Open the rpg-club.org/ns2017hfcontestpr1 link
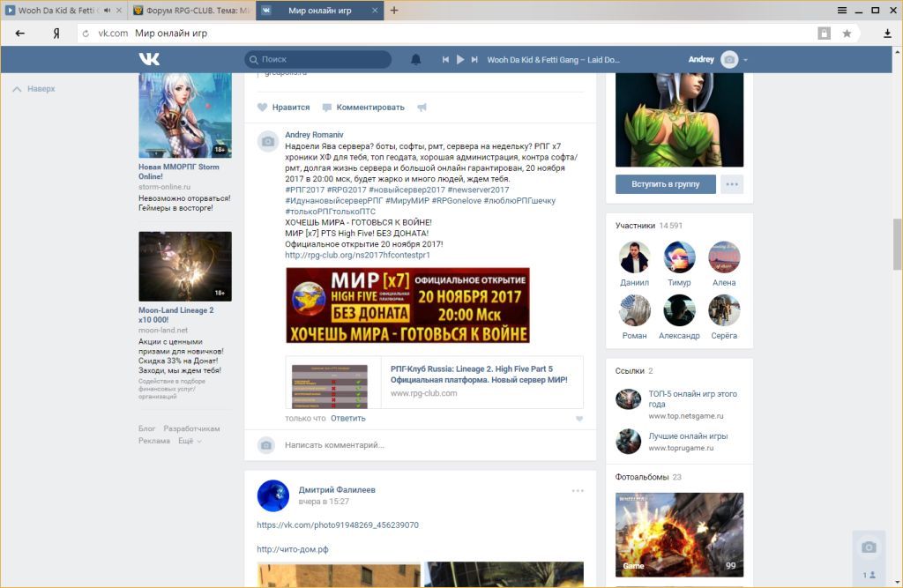 pyautogui.click(x=358, y=255)
